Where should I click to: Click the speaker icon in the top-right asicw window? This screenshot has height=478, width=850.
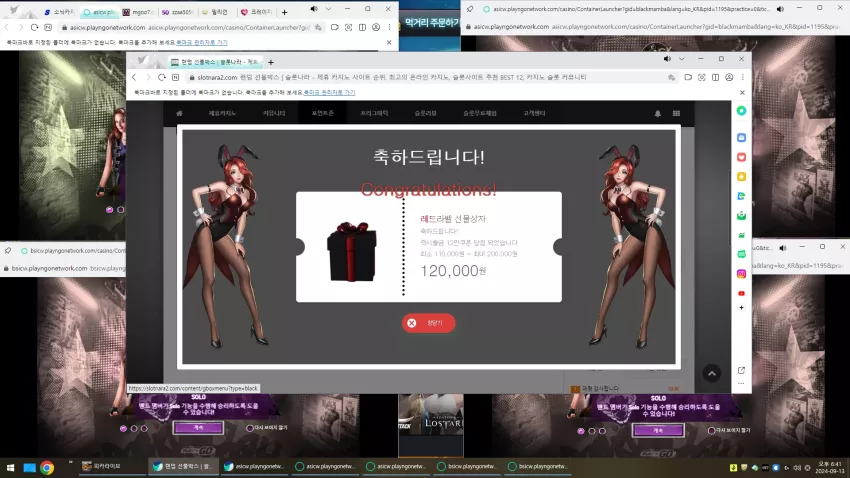point(780,9)
